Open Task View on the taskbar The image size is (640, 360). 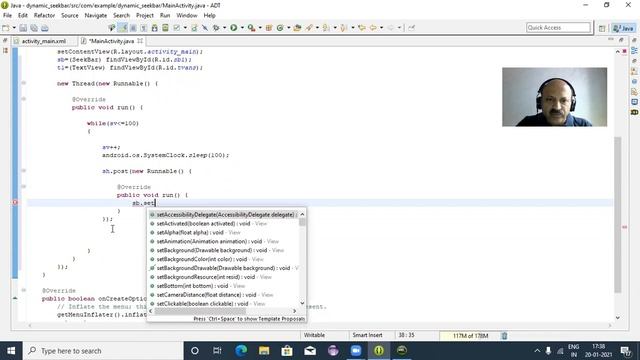[x=217, y=351]
